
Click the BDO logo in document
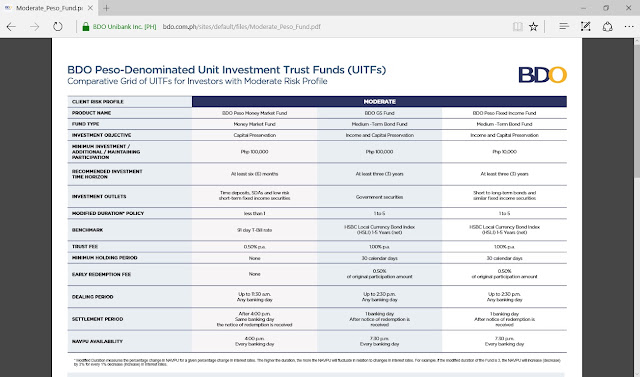click(542, 75)
